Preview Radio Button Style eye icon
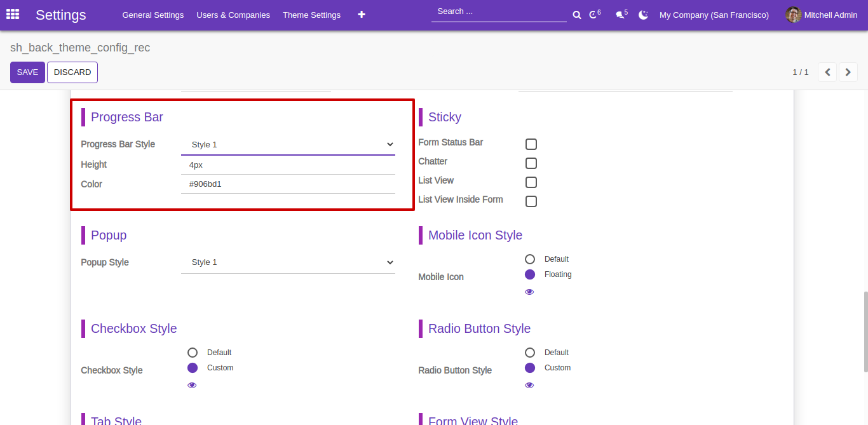Image resolution: width=868 pixels, height=425 pixels. 529,386
